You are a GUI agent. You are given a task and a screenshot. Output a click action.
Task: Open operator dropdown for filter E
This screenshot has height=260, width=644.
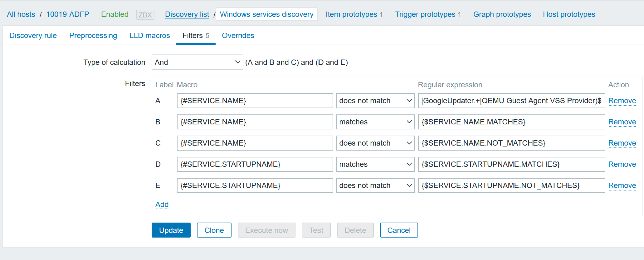click(375, 185)
